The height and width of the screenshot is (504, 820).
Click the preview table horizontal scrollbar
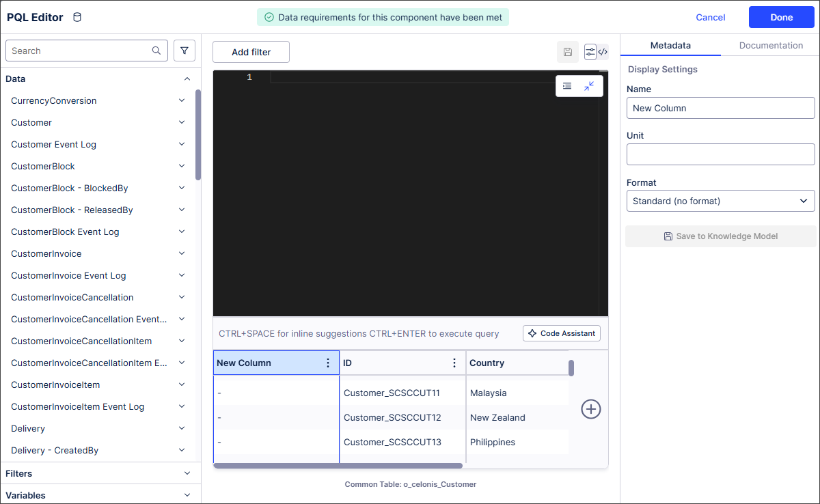(338, 466)
